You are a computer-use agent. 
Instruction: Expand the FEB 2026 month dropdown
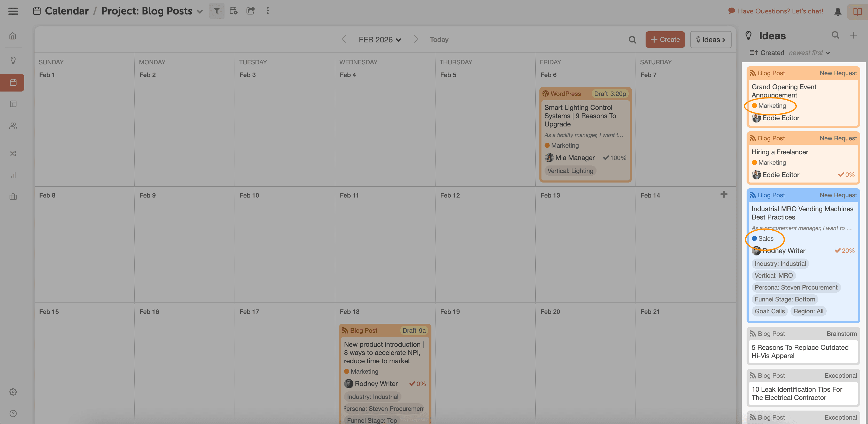pyautogui.click(x=380, y=40)
